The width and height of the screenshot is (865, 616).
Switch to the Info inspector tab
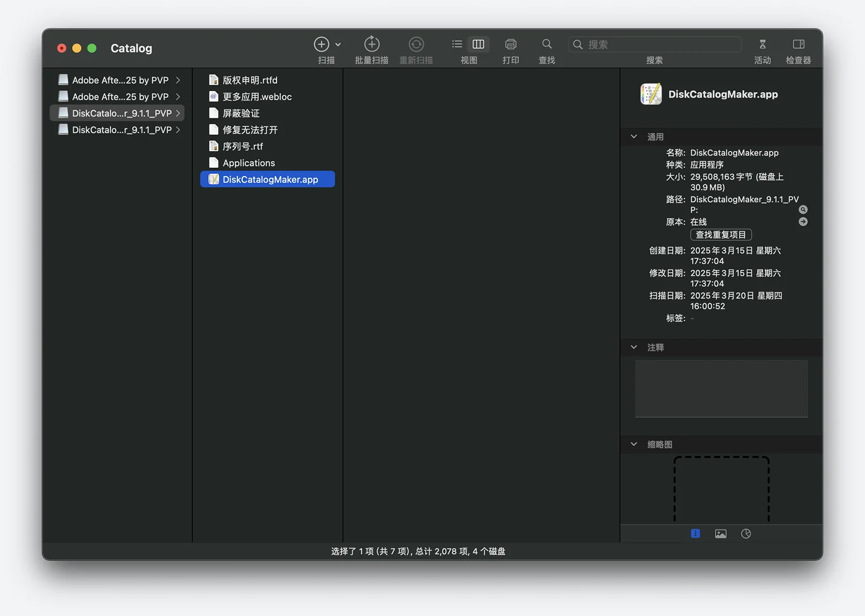(x=695, y=534)
